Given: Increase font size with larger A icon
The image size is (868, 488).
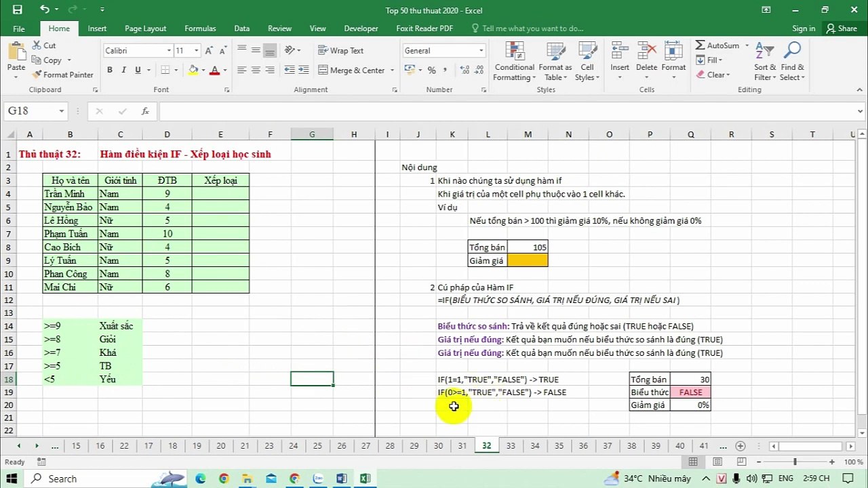Looking at the screenshot, I should coord(210,51).
